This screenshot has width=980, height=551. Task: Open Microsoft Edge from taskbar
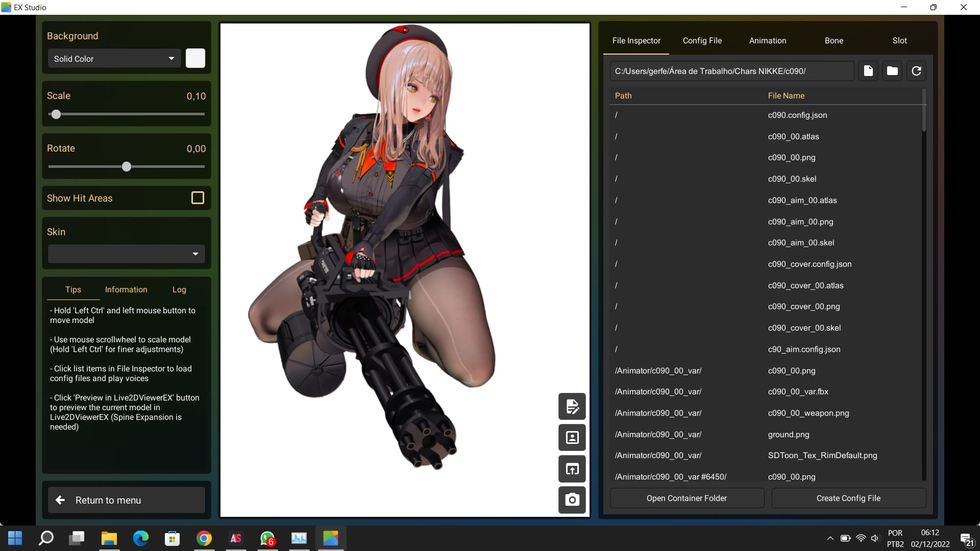point(141,538)
